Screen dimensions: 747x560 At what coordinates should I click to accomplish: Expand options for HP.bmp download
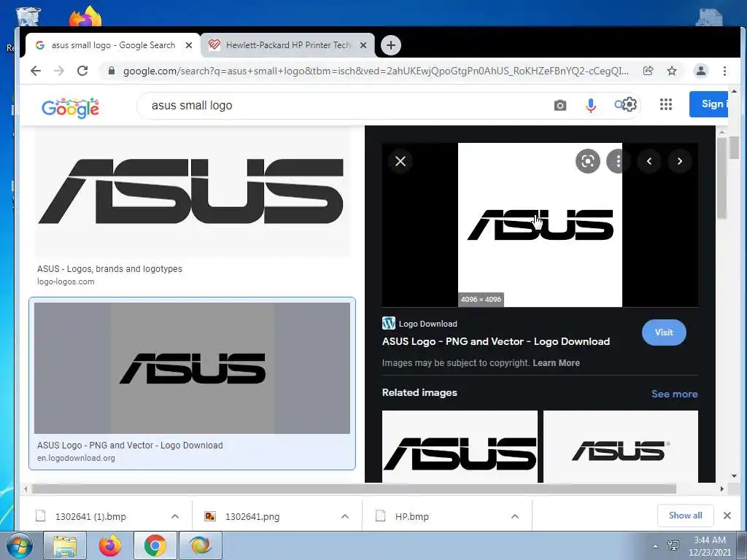(x=514, y=516)
